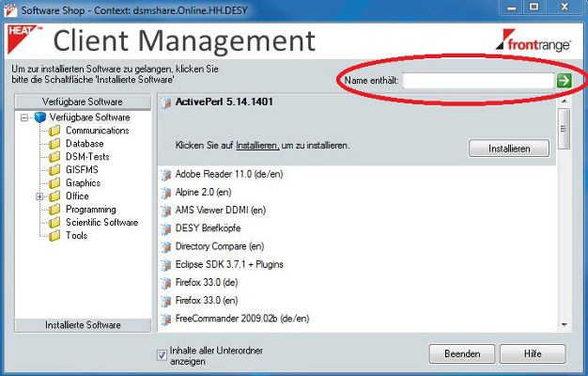Click the frontrange logo

[533, 40]
